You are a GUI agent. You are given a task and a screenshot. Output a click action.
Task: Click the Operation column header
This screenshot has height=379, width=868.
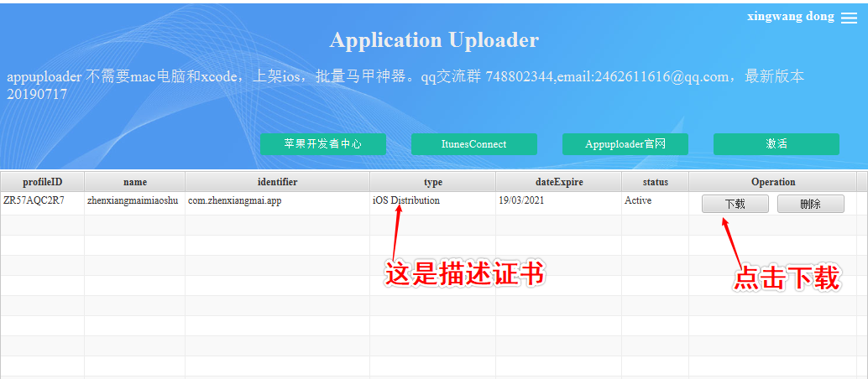pyautogui.click(x=773, y=182)
